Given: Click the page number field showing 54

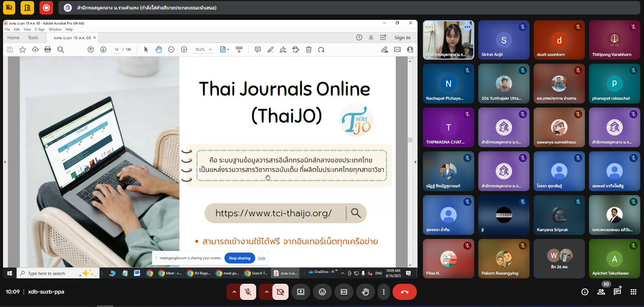Looking at the screenshot, I should 116,50.
